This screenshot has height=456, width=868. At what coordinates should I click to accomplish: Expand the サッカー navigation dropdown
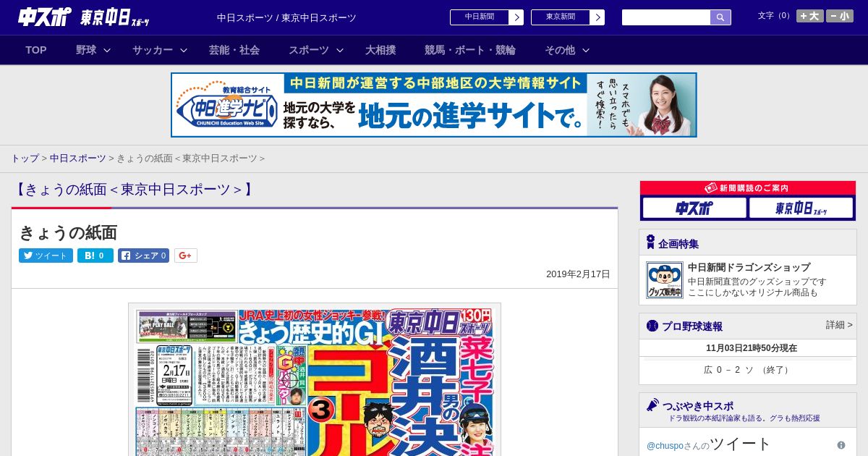click(160, 50)
